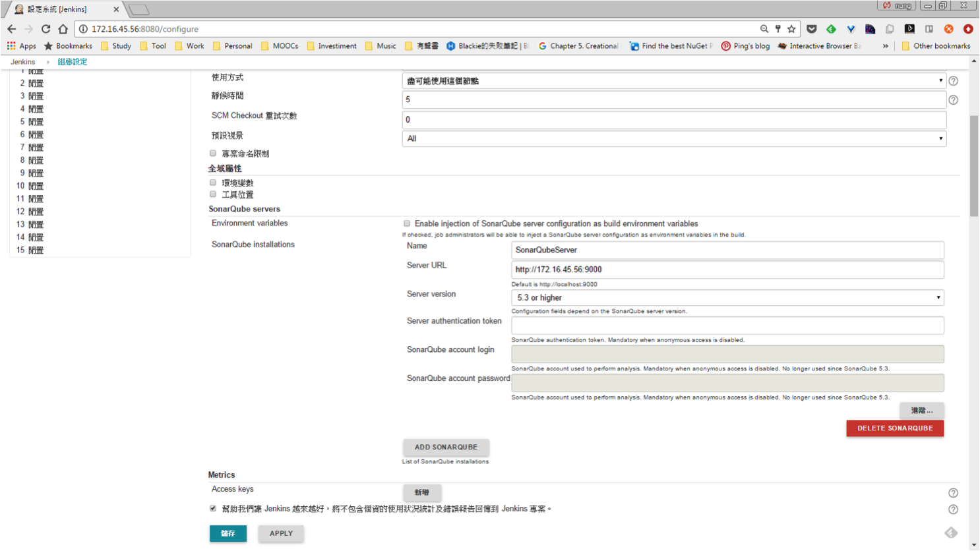The image size is (980, 551).
Task: Focus the SonarQube Name input field
Action: pyautogui.click(x=727, y=250)
